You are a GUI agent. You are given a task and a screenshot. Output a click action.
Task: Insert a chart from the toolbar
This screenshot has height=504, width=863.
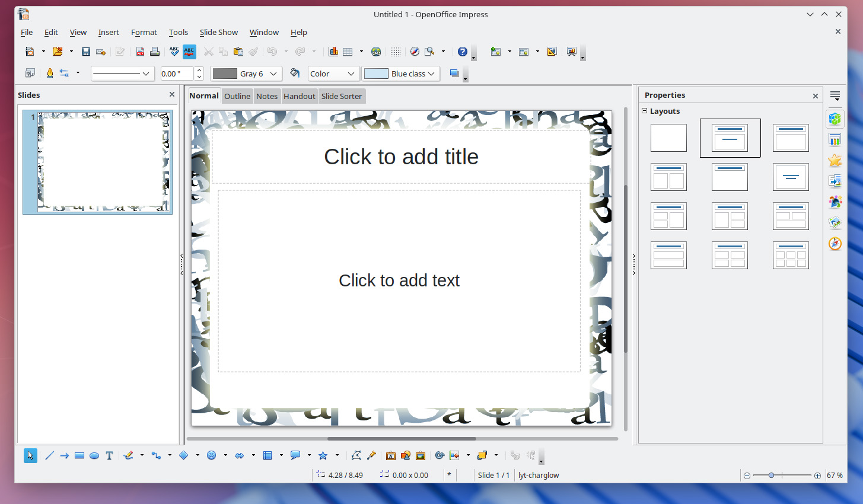click(333, 52)
